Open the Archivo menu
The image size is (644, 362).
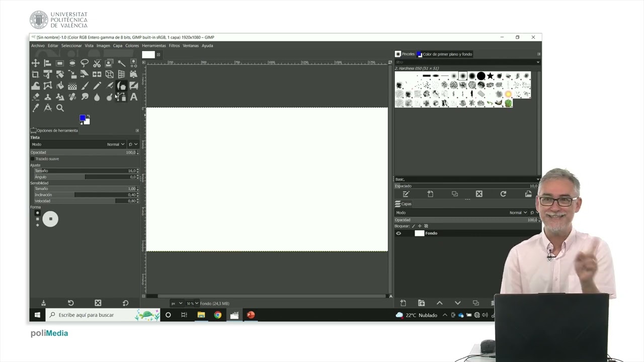38,45
